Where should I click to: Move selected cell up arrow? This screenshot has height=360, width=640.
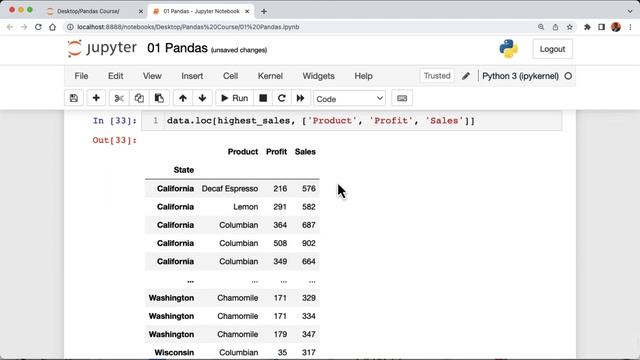tap(183, 98)
